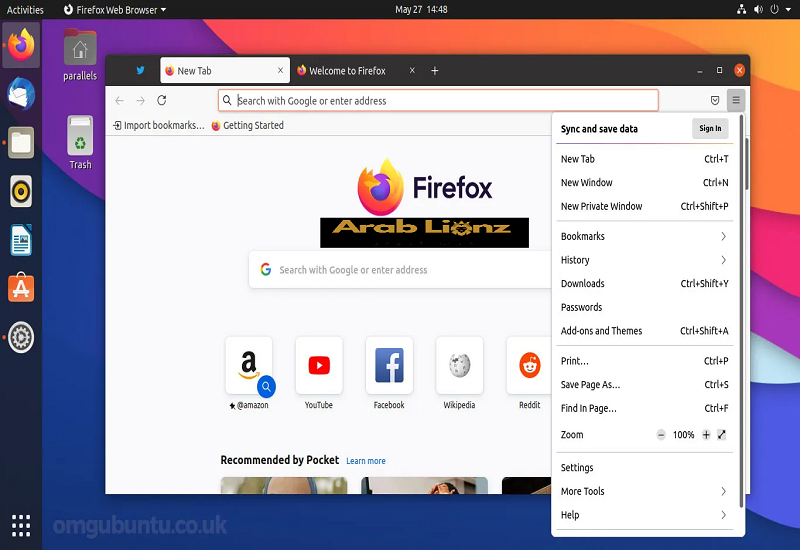Switch to Welcome to Firefox tab
Viewport: 800px width, 550px height.
347,70
